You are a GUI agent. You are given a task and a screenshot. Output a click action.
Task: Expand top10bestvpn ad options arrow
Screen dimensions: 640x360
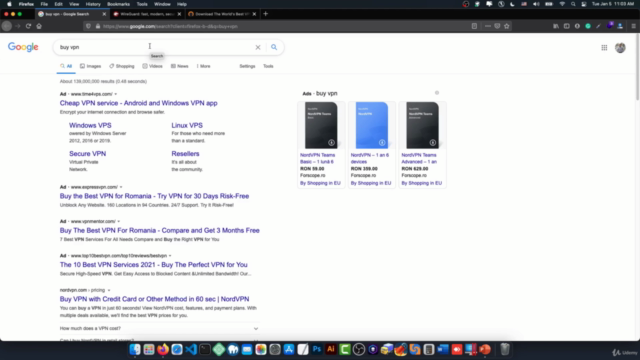(x=170, y=256)
